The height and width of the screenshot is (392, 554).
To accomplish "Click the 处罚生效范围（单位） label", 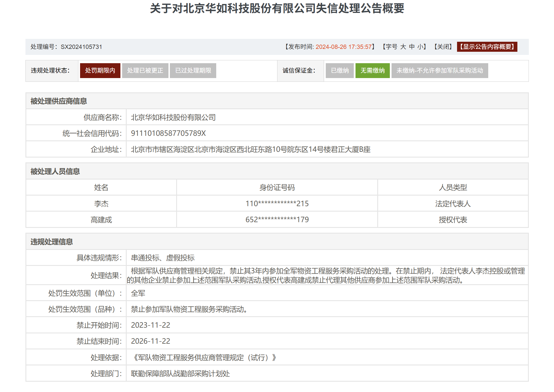I will (85, 293).
